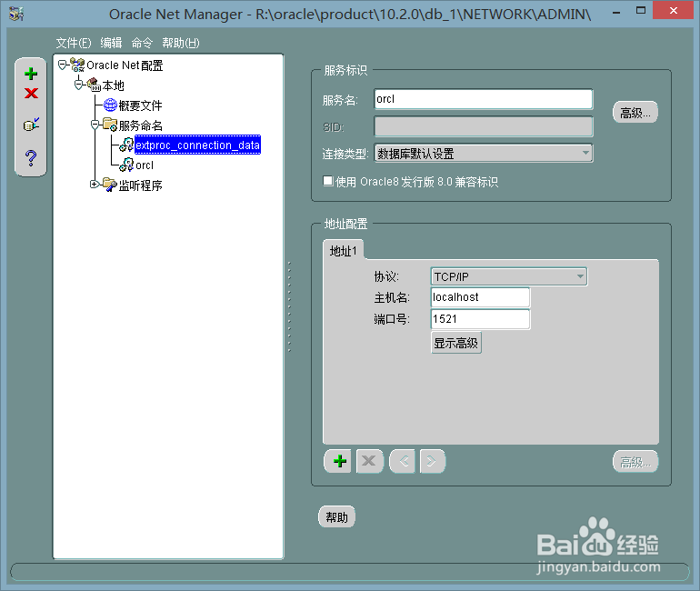Click the 高级... button beside 服务名
Viewport: 700px width, 591px height.
[635, 113]
